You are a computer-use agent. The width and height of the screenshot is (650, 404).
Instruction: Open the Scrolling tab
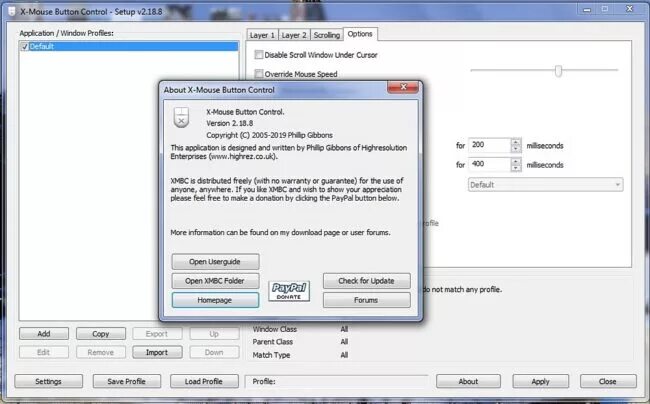pos(327,35)
